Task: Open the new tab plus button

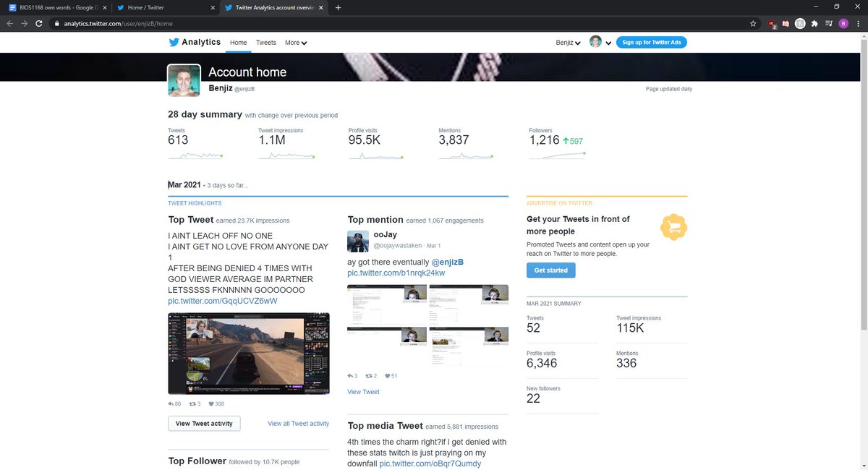Action: [x=338, y=7]
